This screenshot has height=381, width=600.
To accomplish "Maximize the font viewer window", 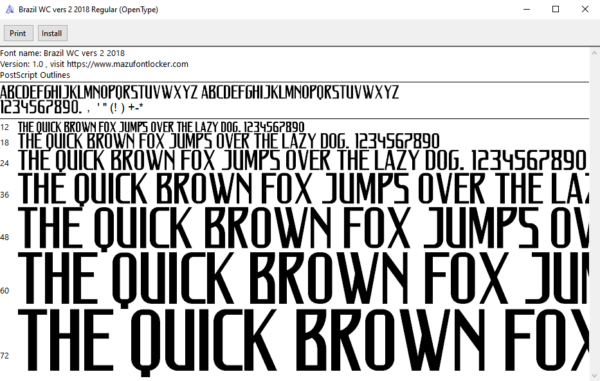I will pos(556,9).
